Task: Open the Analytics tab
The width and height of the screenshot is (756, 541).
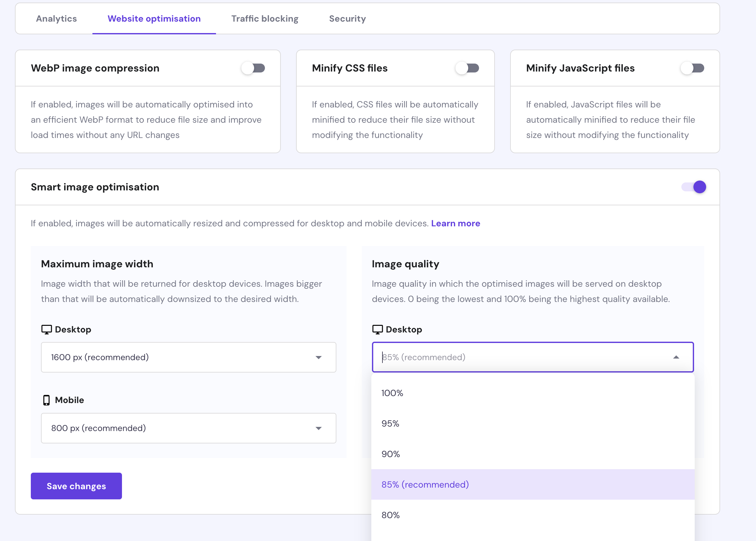Action: [x=56, y=19]
